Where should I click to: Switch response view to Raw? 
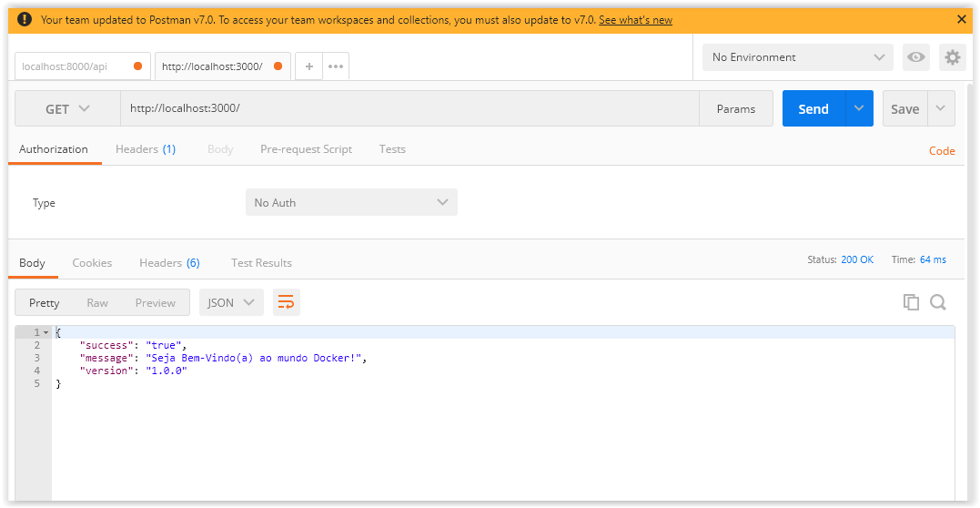tap(97, 303)
